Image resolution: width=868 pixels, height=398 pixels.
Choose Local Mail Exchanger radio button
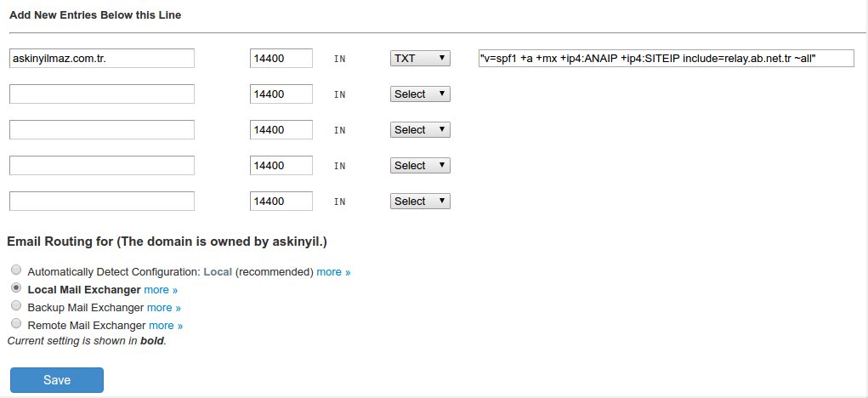point(16,288)
